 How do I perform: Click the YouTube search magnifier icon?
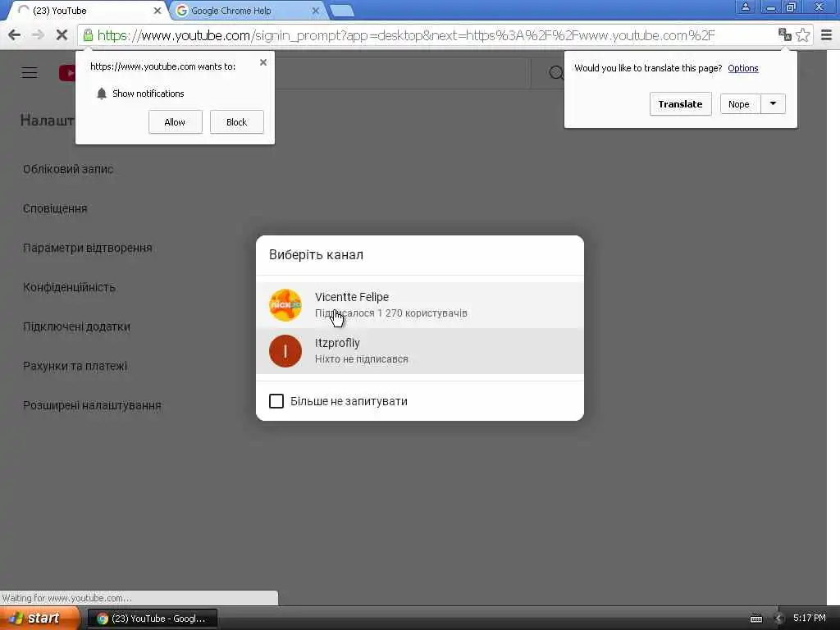tap(556, 73)
